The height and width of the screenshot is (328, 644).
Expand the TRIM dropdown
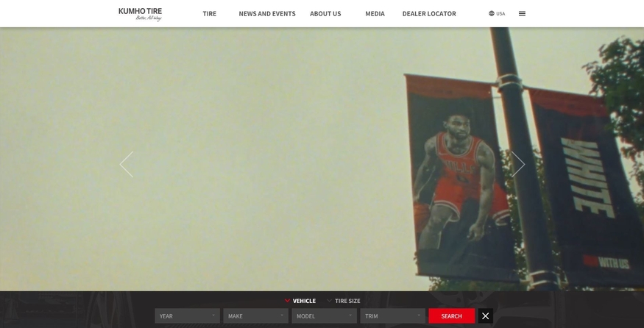pyautogui.click(x=392, y=315)
